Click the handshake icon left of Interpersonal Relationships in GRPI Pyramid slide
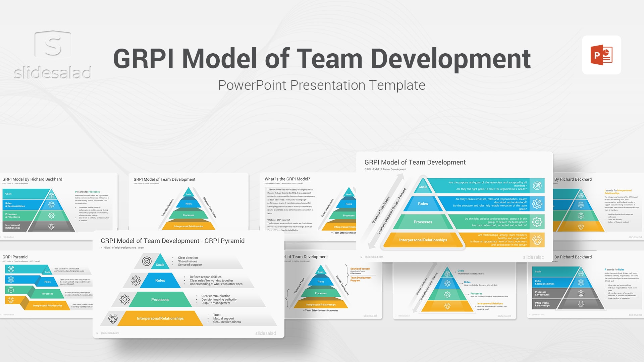644x362 pixels. pyautogui.click(x=113, y=318)
